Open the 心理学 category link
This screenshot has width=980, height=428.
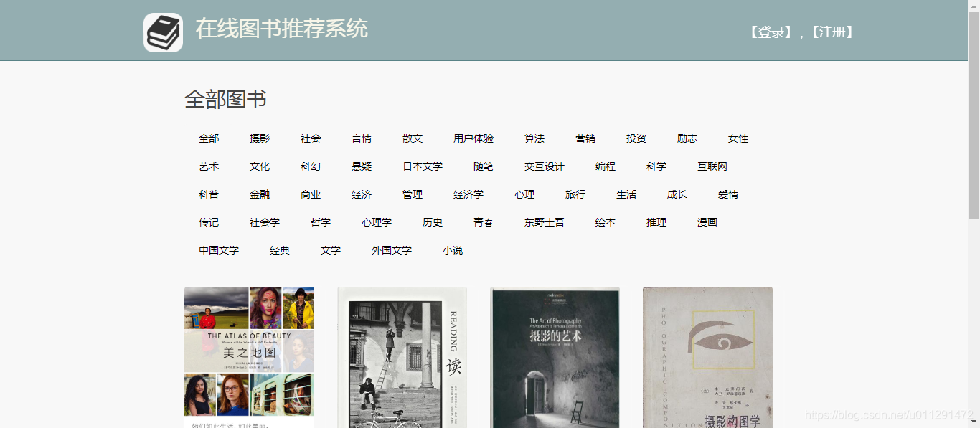point(377,222)
